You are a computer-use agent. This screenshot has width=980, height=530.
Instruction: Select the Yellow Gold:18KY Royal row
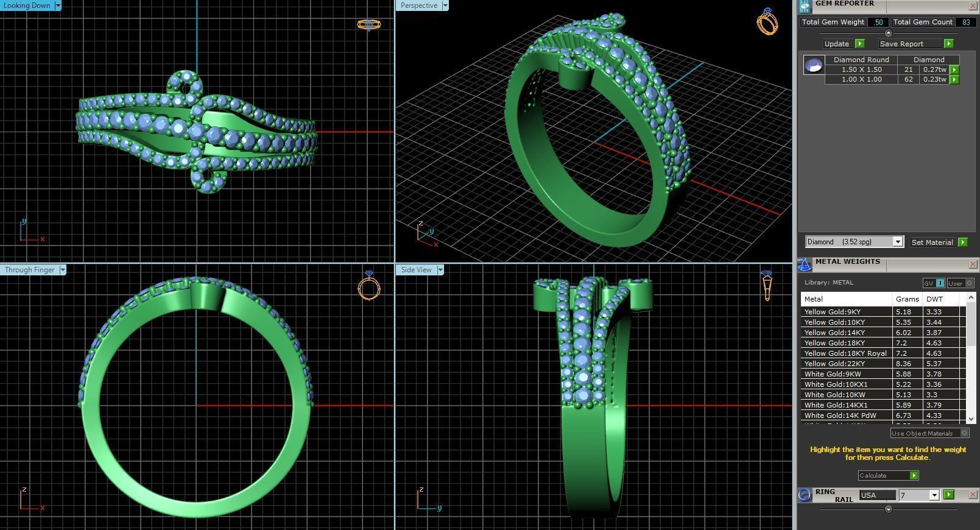(883, 353)
